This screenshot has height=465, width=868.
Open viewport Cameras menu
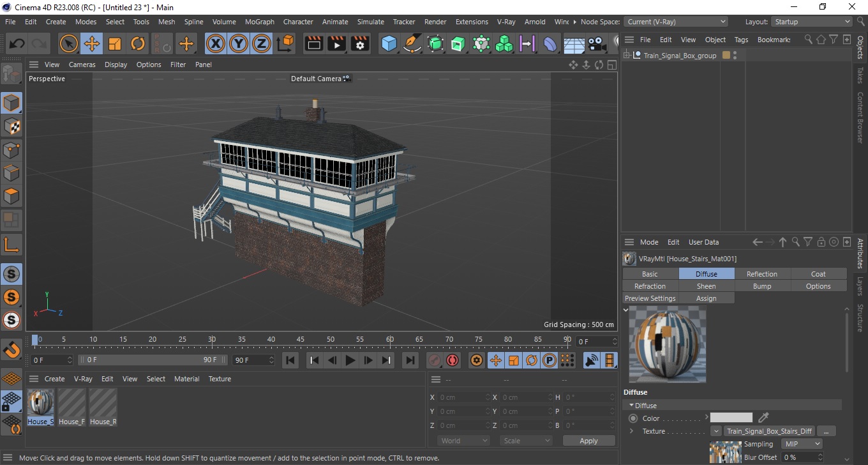[x=82, y=65]
